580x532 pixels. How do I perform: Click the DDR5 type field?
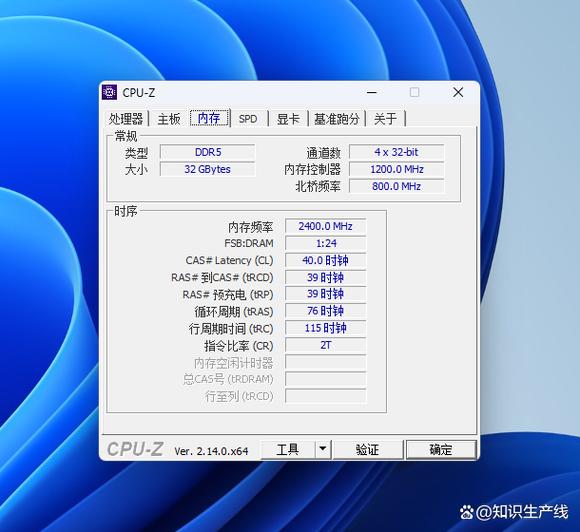tap(208, 152)
